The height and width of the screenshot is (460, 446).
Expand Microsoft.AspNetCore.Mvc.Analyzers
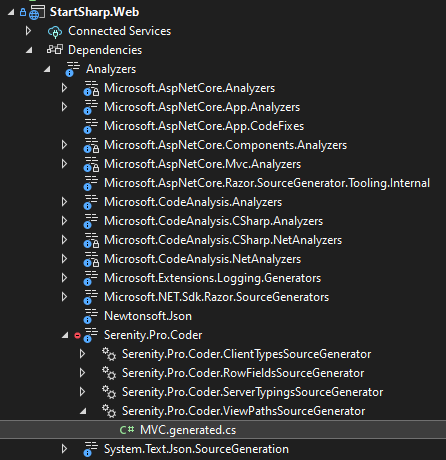point(64,164)
